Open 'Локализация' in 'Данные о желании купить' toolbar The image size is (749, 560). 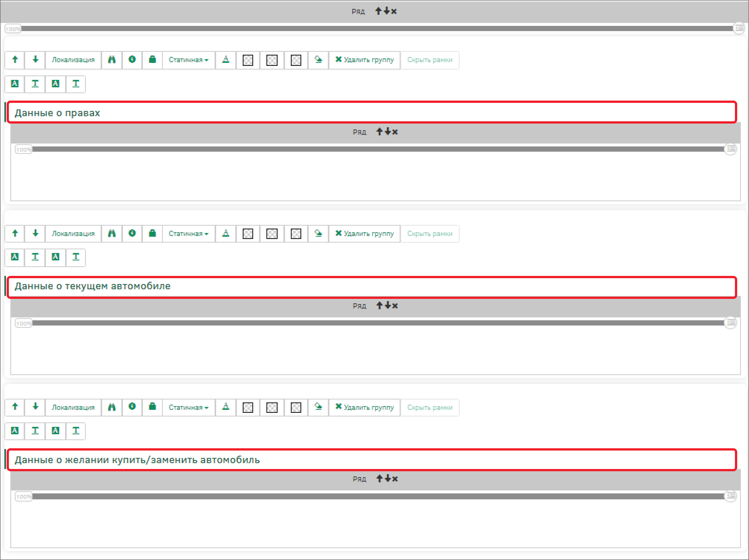[x=73, y=407]
